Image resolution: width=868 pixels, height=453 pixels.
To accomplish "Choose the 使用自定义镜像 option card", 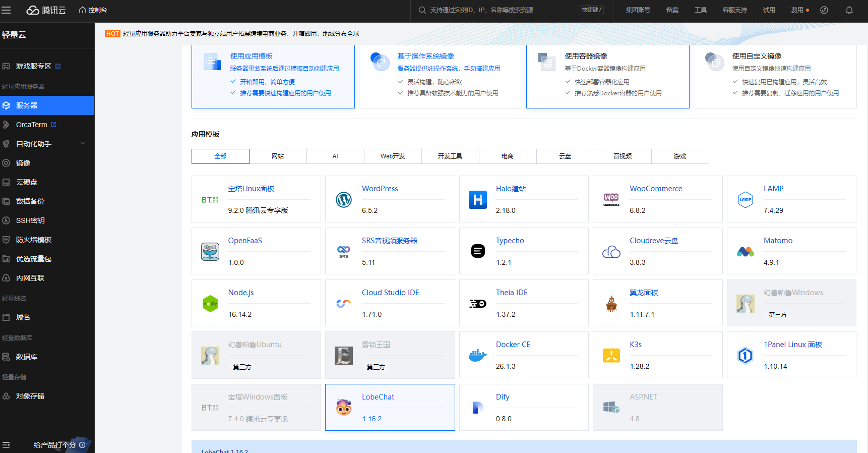I will pyautogui.click(x=775, y=77).
